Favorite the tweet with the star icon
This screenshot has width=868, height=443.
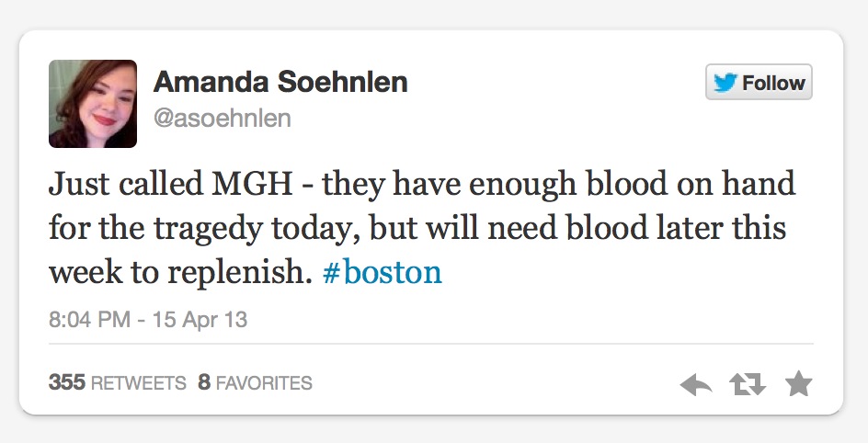coord(799,383)
